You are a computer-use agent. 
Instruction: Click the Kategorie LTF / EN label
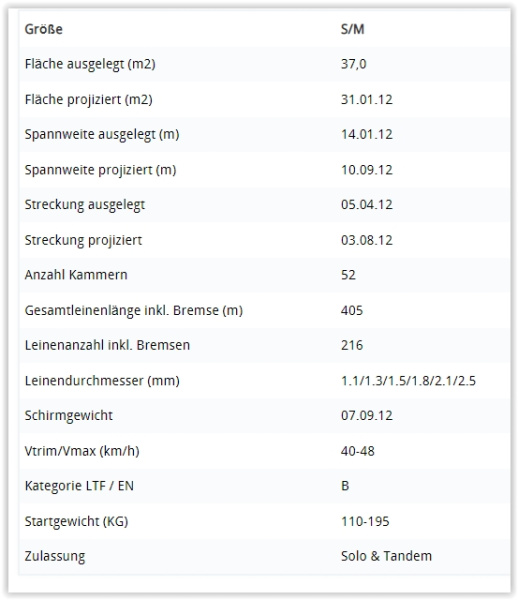point(79,486)
